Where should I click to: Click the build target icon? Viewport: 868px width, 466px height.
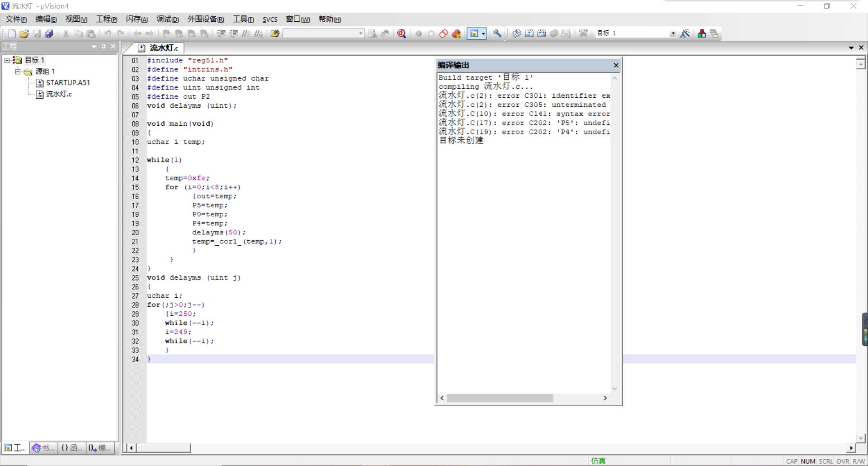(x=529, y=33)
